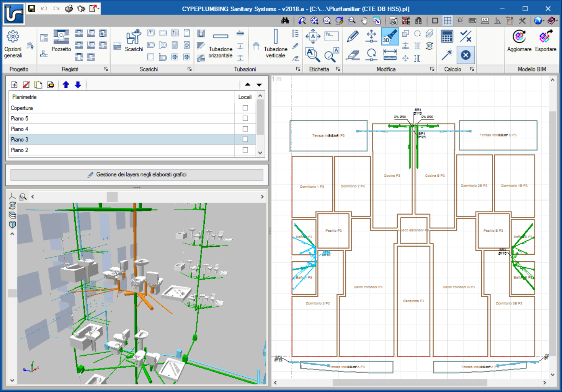Click the black down triangle above floor list
The height and width of the screenshot is (392, 562).
[x=259, y=85]
